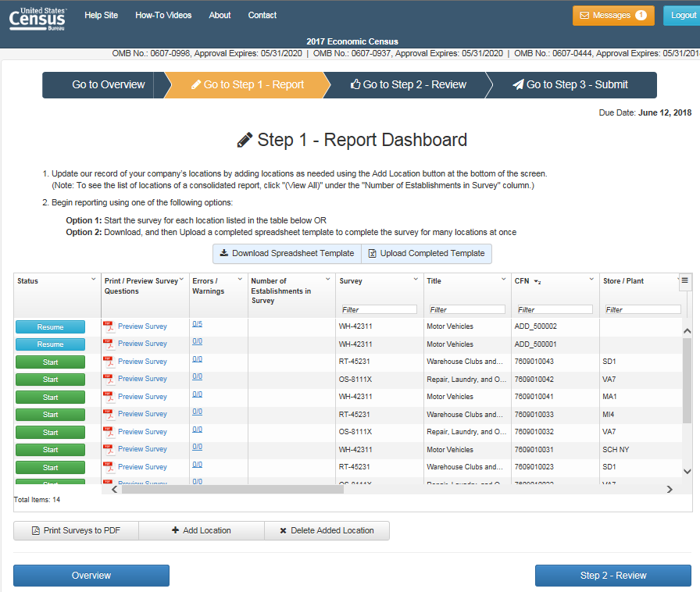The image size is (700, 592).
Task: Open the About page
Action: 220,15
